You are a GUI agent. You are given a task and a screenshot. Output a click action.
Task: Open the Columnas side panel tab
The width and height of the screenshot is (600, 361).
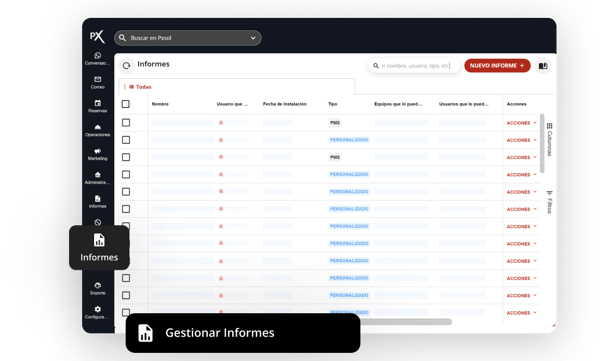pos(549,139)
